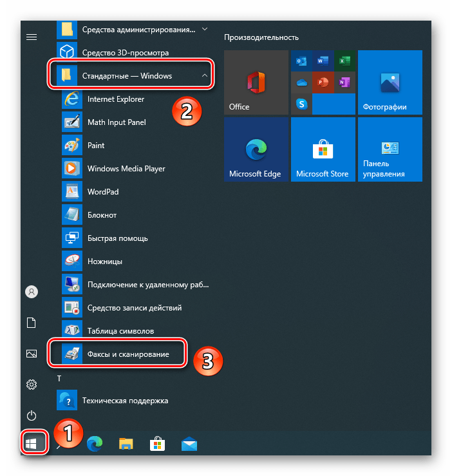Open Word from the Office tile group

pos(323,61)
